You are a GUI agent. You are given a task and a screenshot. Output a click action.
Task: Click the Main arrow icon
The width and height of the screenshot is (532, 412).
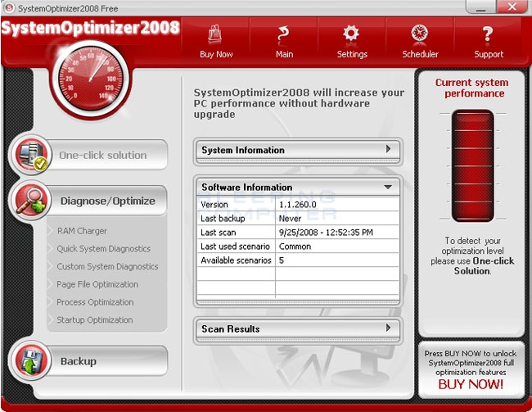[283, 34]
